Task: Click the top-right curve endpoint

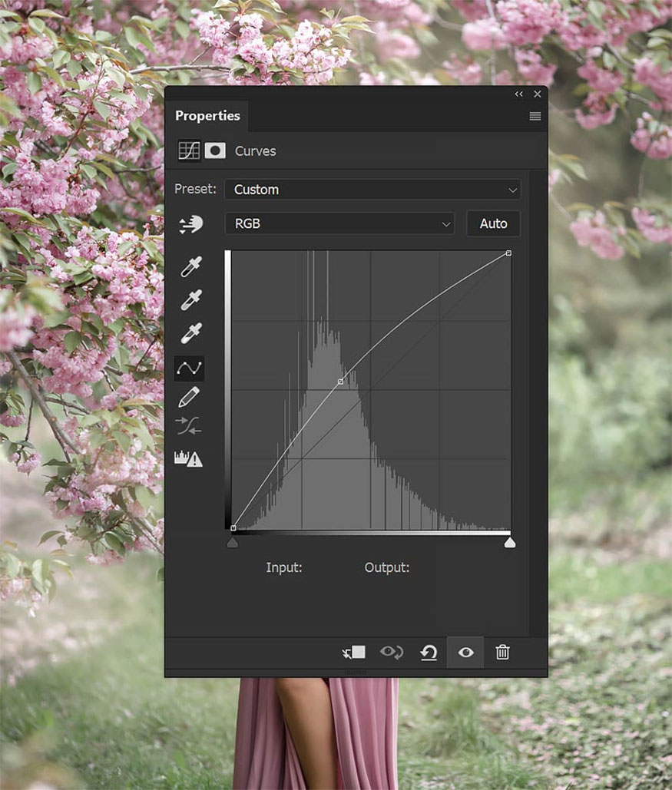Action: pos(508,253)
